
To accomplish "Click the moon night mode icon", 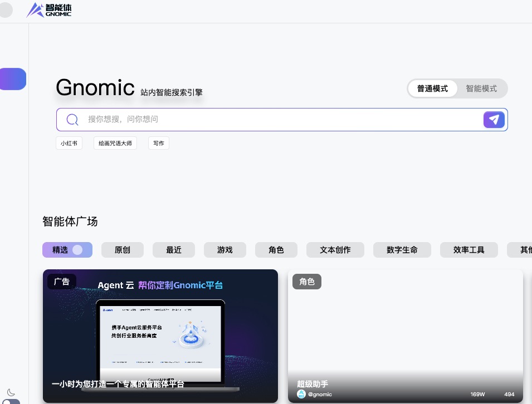I will click(x=11, y=392).
